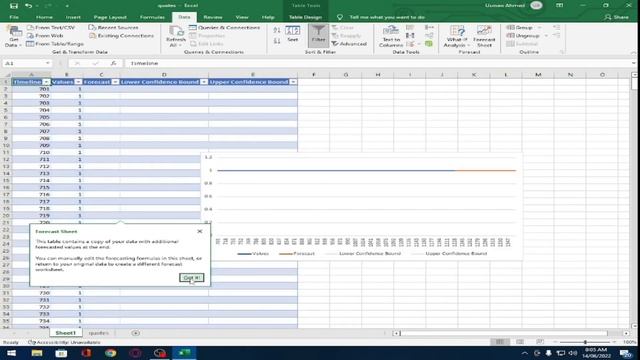The width and height of the screenshot is (640, 360).
Task: Switch to the View tab
Action: (242, 17)
